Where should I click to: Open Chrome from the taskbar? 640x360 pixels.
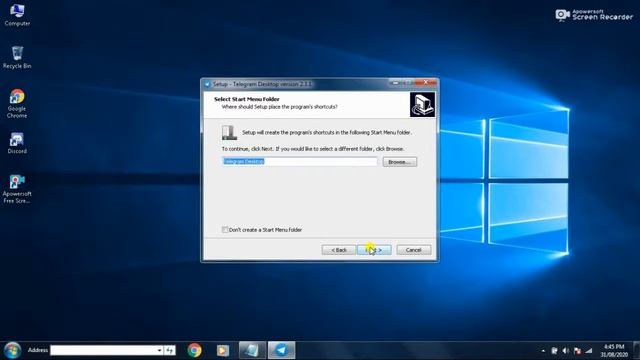(195, 350)
